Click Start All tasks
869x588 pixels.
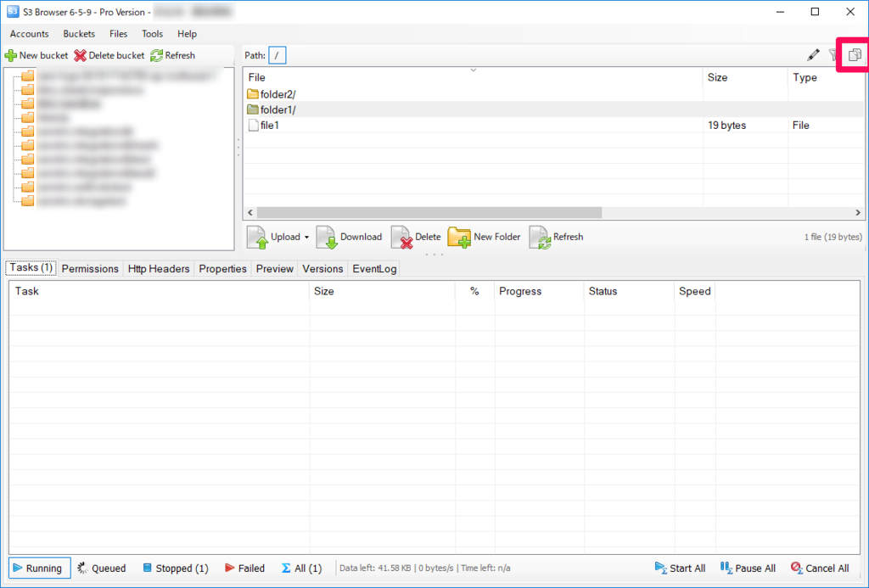(x=680, y=568)
